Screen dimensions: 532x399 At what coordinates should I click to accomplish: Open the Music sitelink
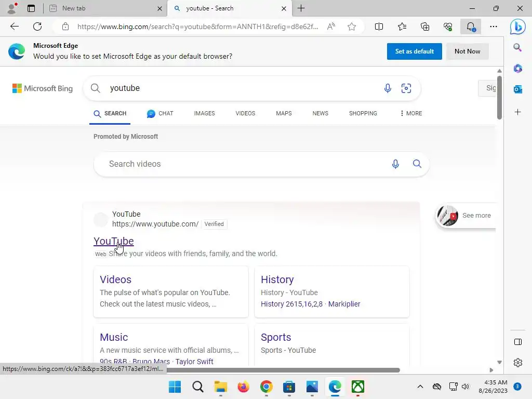point(114,337)
